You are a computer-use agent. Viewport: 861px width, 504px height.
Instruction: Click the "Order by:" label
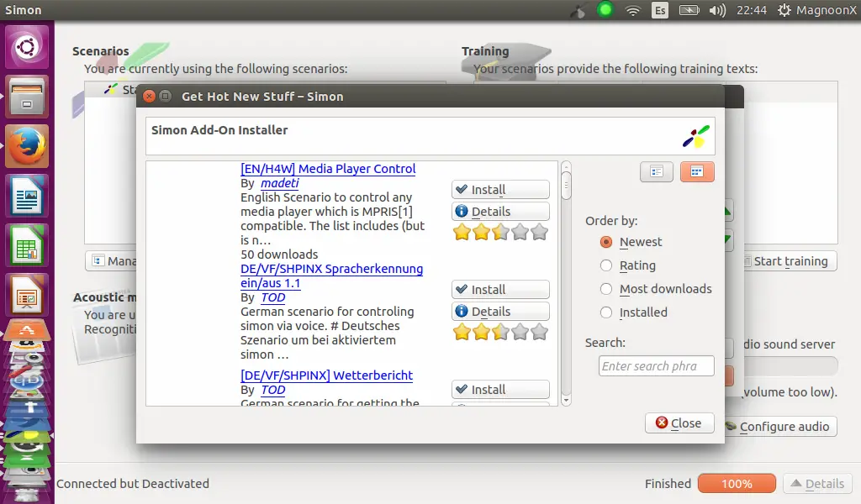pos(611,221)
